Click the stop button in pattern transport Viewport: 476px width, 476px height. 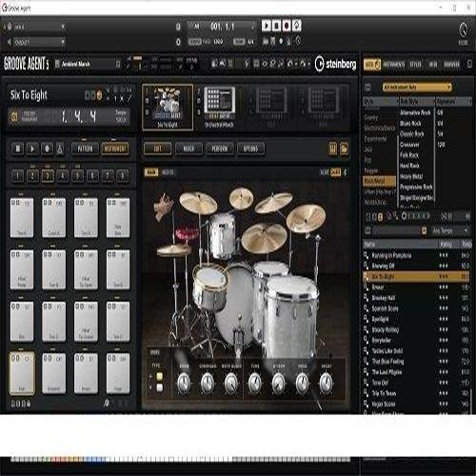pyautogui.click(x=18, y=149)
